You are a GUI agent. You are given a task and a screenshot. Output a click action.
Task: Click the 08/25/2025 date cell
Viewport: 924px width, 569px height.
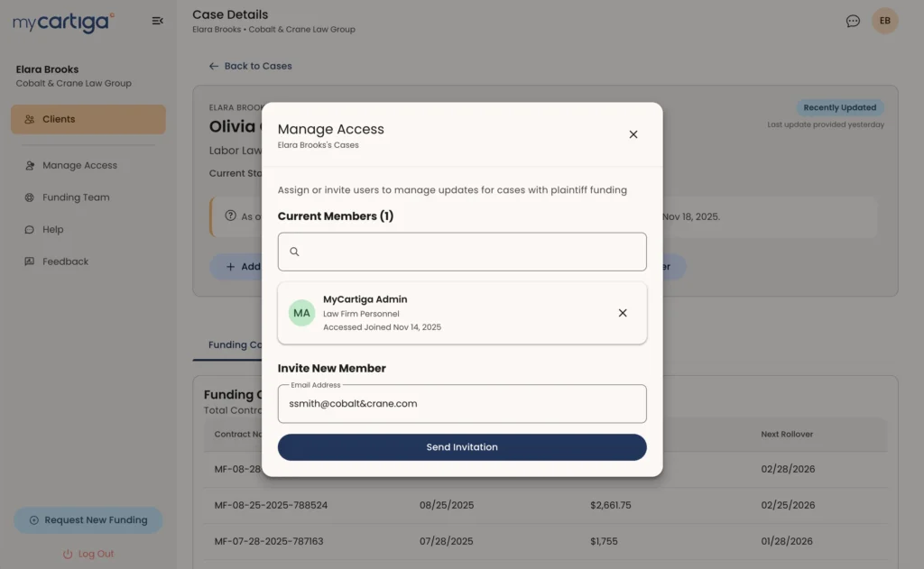pyautogui.click(x=447, y=505)
